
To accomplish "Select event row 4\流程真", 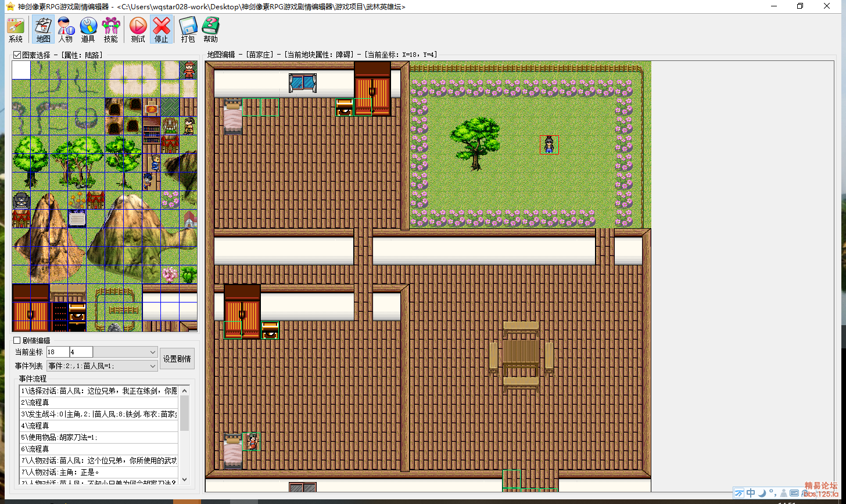I will tap(99, 426).
